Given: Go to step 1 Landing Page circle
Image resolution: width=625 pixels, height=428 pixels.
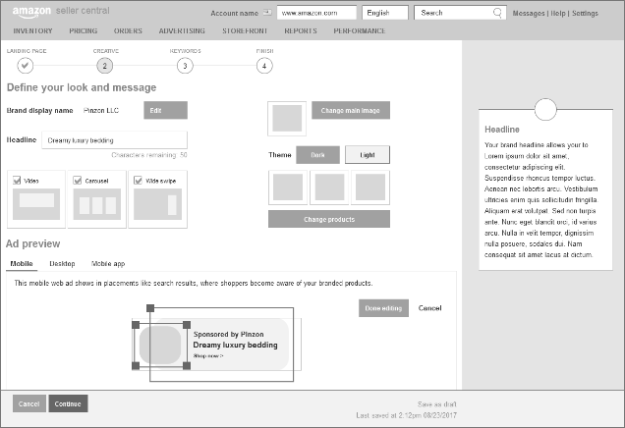Looking at the screenshot, I should [25, 65].
